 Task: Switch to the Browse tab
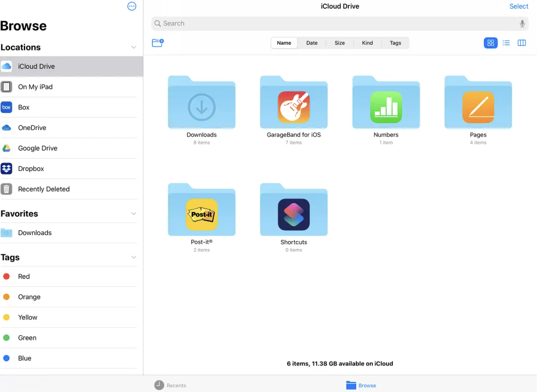361,385
